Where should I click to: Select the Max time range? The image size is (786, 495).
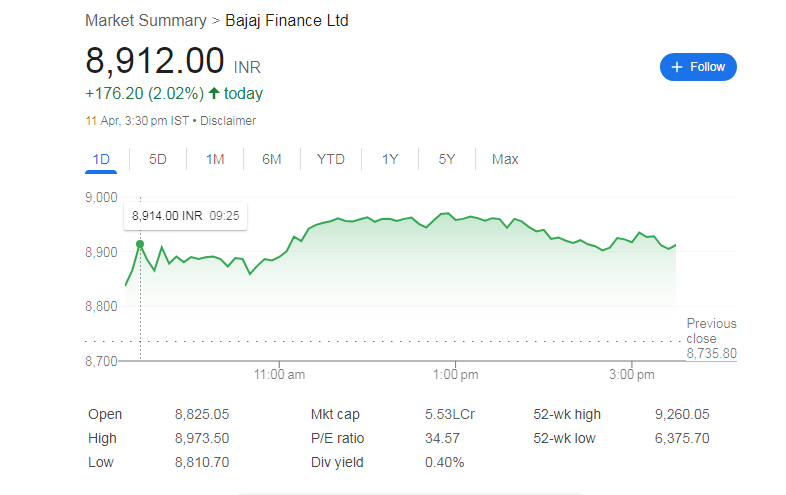point(505,159)
